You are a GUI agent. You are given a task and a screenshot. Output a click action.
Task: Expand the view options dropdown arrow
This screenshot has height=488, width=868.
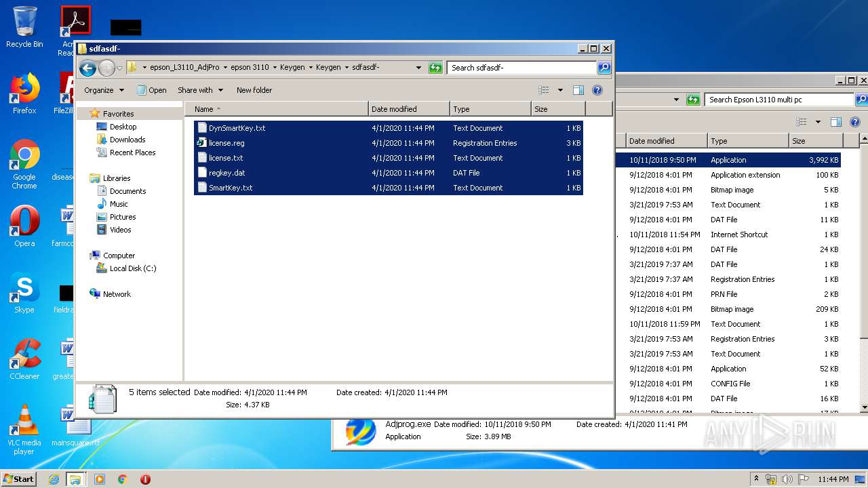click(560, 90)
